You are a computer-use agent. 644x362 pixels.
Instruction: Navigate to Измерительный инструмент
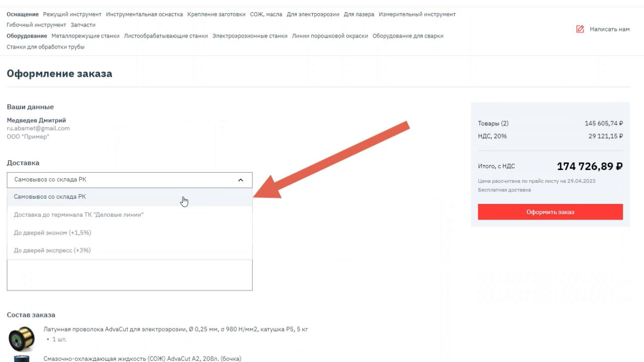(x=417, y=14)
